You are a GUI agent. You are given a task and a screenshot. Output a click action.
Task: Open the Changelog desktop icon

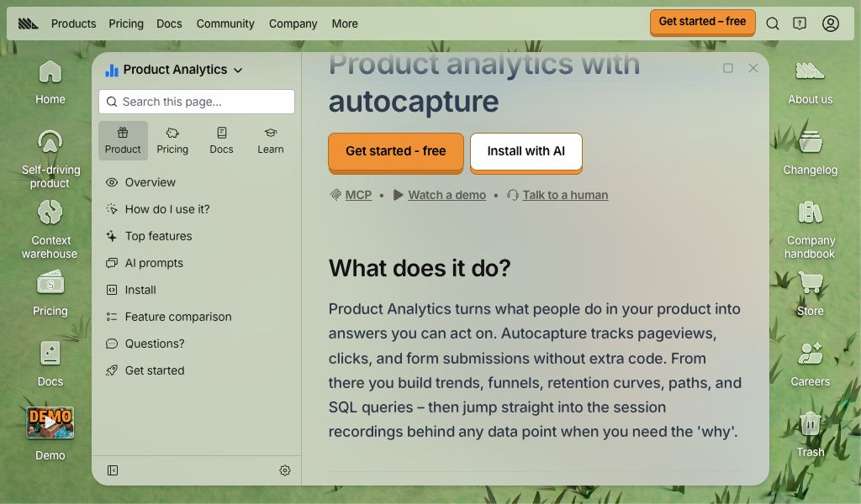click(810, 141)
